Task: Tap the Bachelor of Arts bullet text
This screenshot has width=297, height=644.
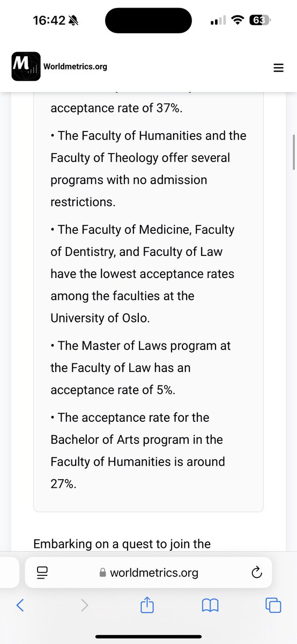Action: point(138,450)
